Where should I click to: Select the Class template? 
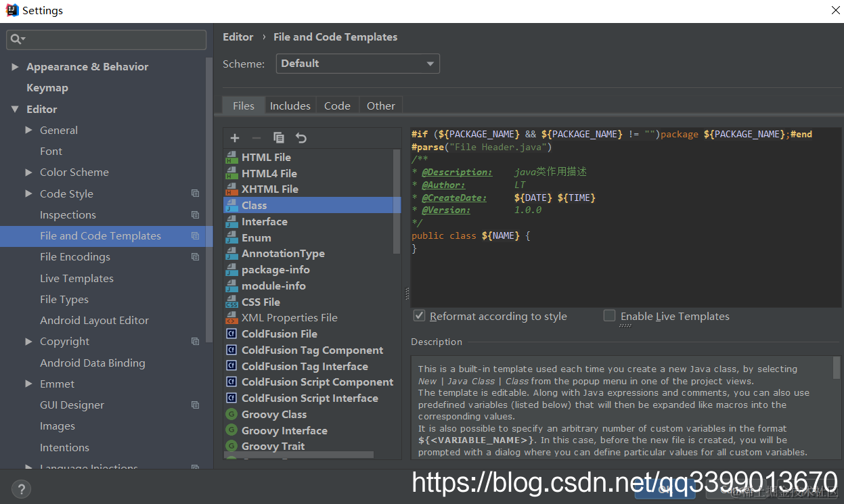tap(312, 206)
